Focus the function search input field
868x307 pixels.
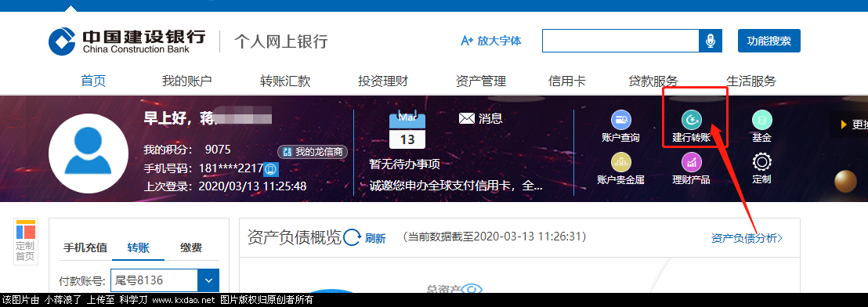(x=620, y=41)
